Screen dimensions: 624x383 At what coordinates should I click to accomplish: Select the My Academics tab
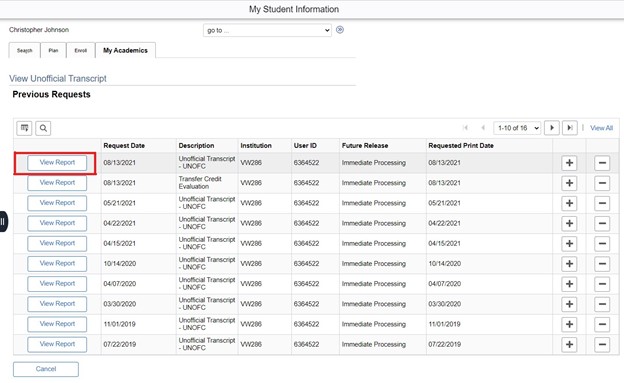tap(125, 50)
